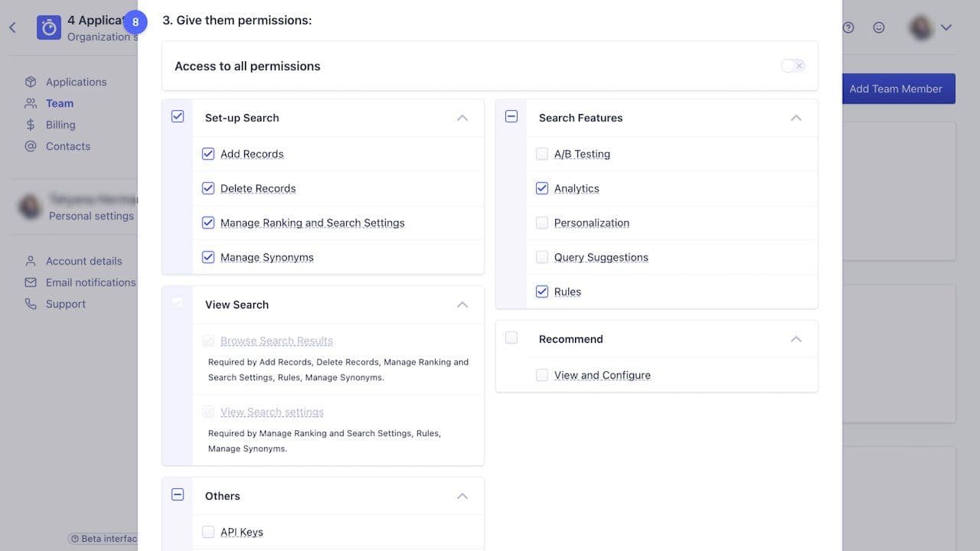Click the A/B Testing label
The image size is (980, 551).
tap(582, 154)
